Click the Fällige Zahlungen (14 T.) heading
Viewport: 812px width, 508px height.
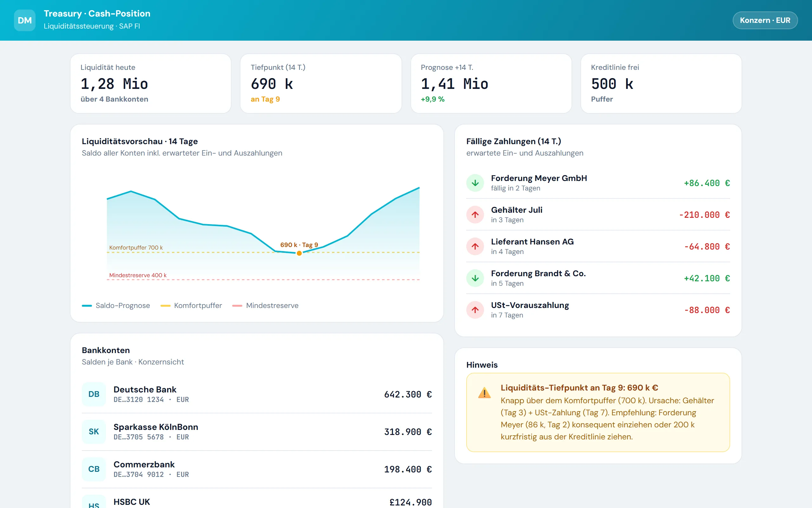pos(514,142)
